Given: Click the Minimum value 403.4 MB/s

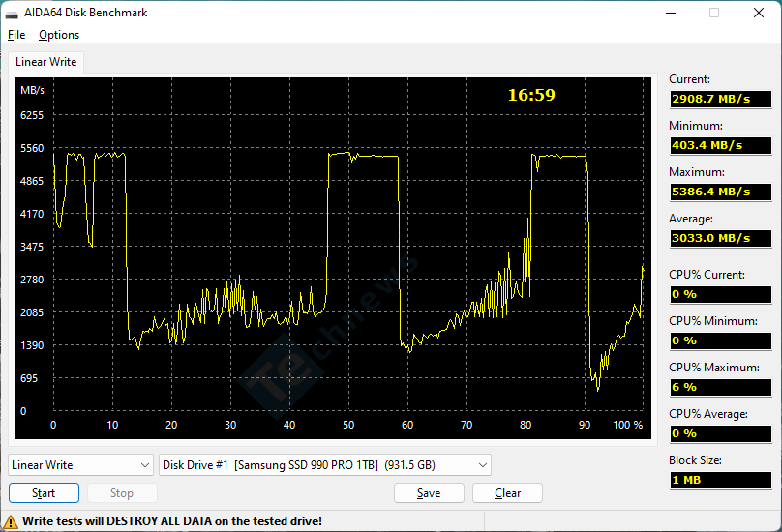Looking at the screenshot, I should (x=721, y=145).
